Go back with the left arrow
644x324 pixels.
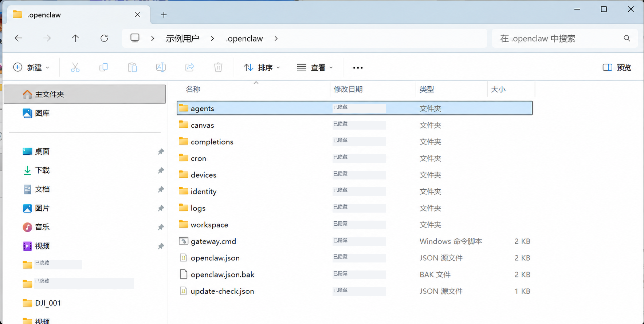pyautogui.click(x=18, y=38)
